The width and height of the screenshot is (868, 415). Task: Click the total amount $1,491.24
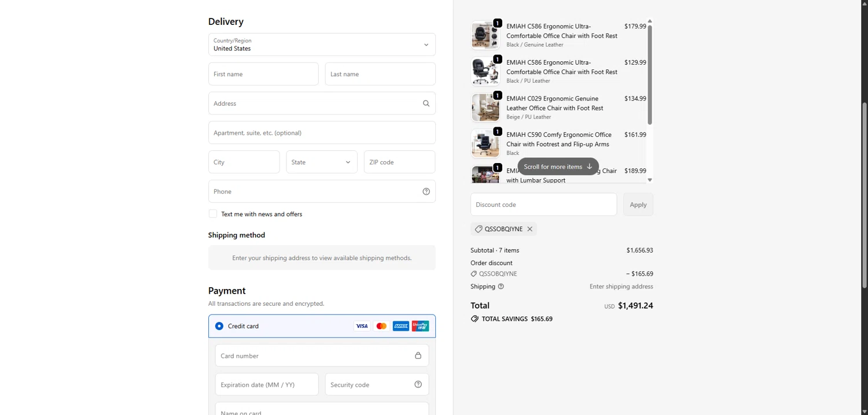(x=635, y=305)
